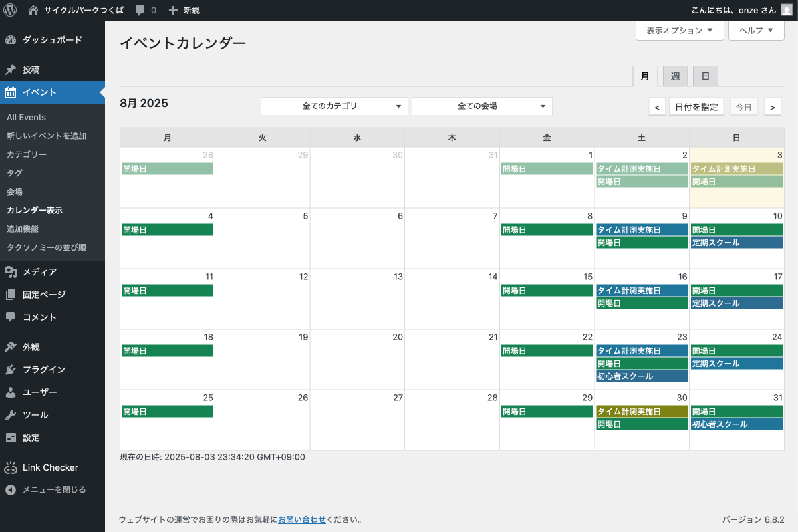The image size is (798, 532).
Task: Open タイム計測実施日 event on today August 3
Action: point(737,168)
